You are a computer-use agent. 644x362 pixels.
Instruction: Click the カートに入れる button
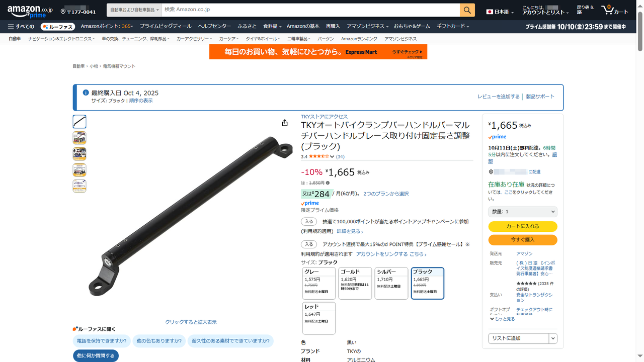pos(523,227)
